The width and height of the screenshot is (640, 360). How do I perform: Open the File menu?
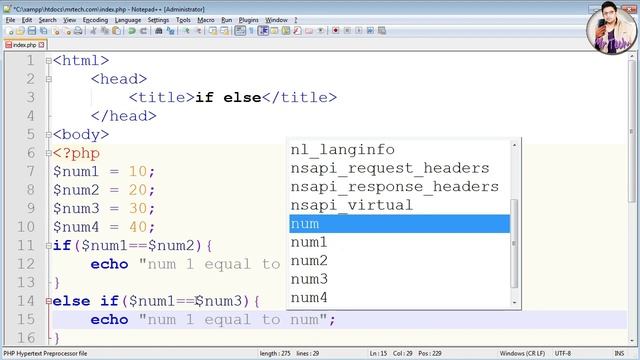tap(10, 20)
